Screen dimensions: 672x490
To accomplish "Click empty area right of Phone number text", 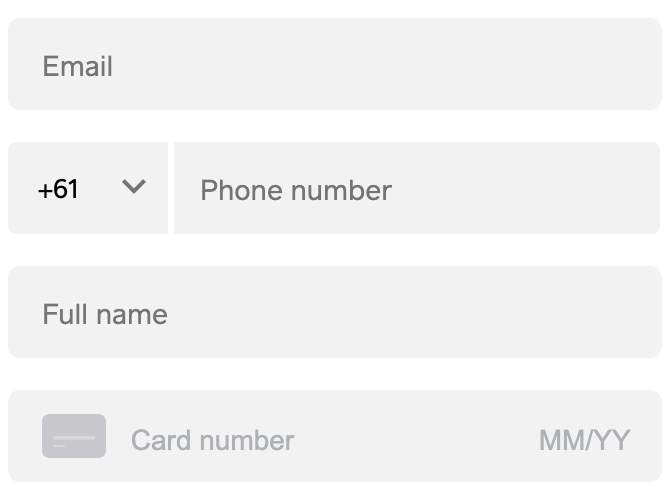I will pyautogui.click(x=525, y=188).
